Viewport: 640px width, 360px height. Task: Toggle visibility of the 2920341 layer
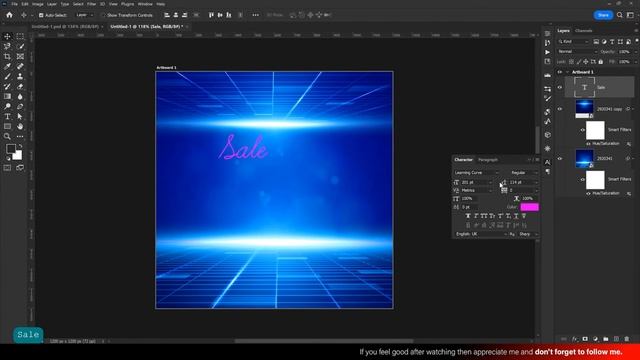(560, 158)
